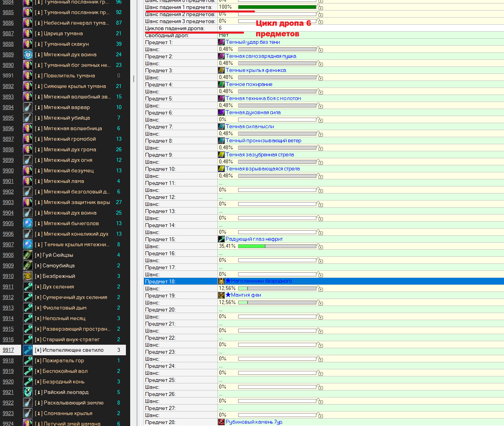Select the Царица тумана list entry
The width and height of the screenshot is (504, 426).
pyautogui.click(x=63, y=33)
